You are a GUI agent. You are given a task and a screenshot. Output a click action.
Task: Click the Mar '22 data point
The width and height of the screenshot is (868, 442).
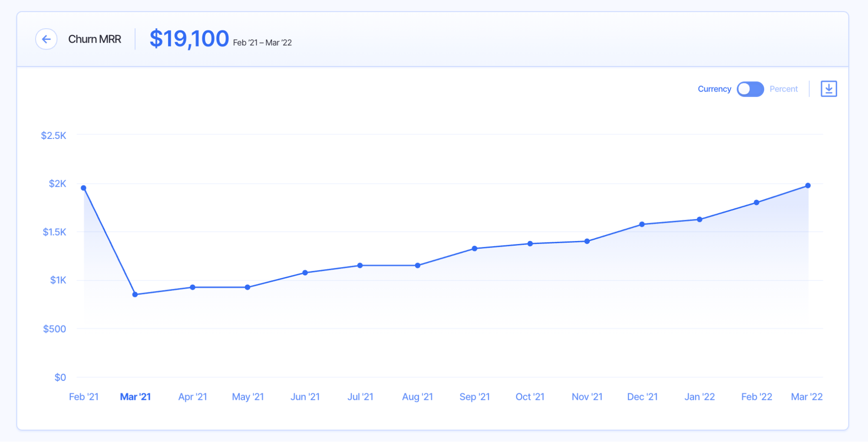coord(808,185)
